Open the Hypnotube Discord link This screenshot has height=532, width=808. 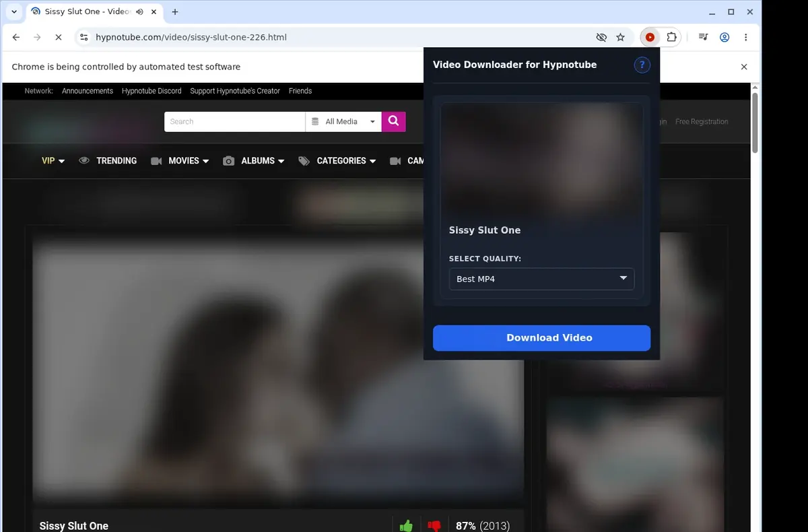point(151,91)
